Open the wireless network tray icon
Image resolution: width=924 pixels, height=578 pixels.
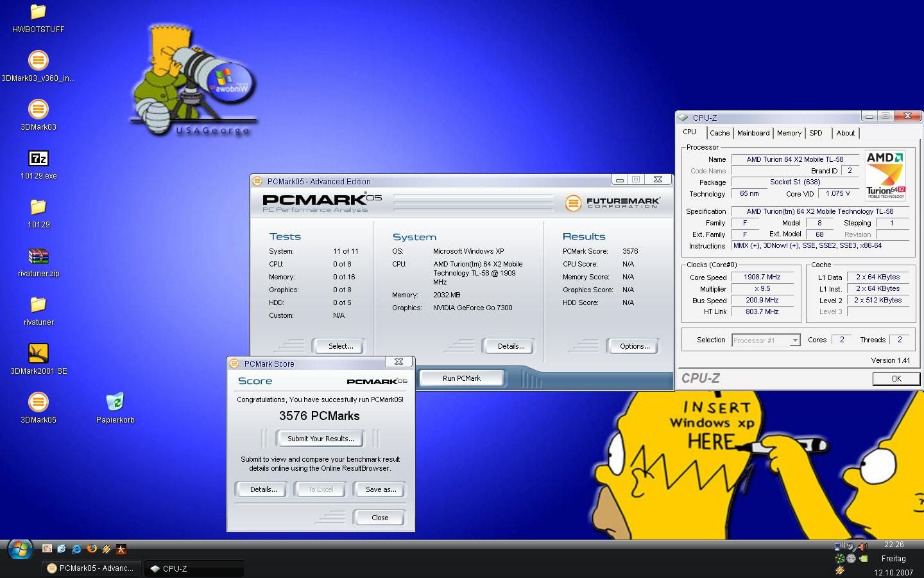[x=839, y=547]
